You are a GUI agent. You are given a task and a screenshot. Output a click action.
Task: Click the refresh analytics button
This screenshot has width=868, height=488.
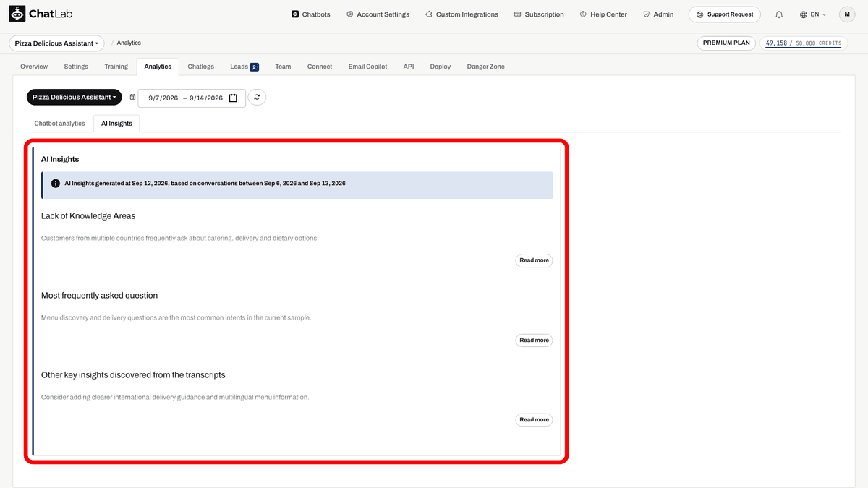coord(257,97)
